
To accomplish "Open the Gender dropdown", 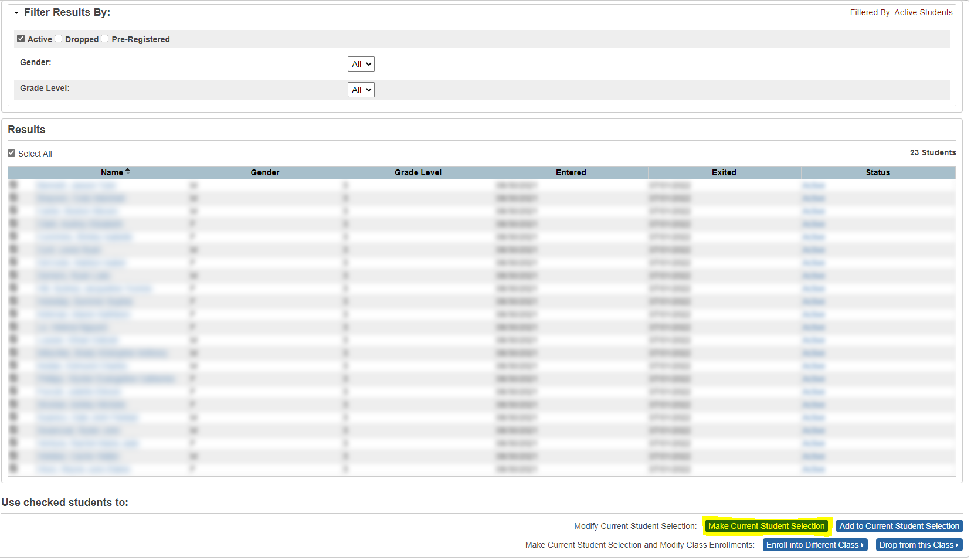I will pyautogui.click(x=361, y=64).
